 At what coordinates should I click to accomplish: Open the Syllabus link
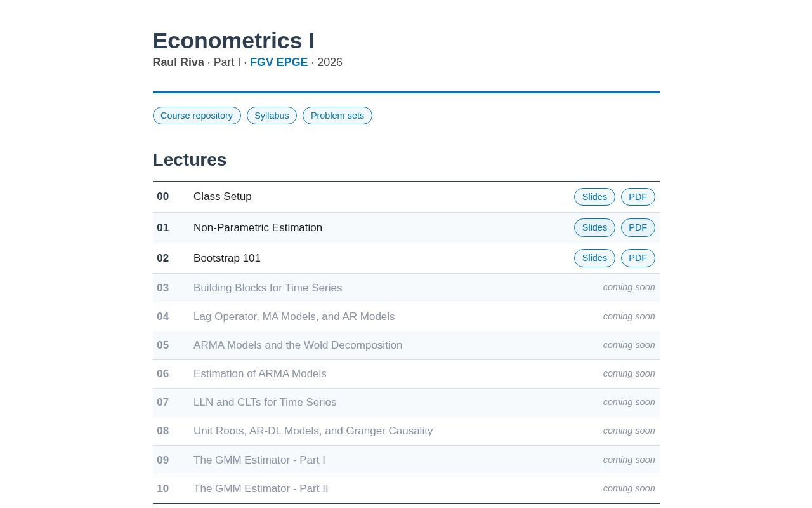click(x=272, y=116)
